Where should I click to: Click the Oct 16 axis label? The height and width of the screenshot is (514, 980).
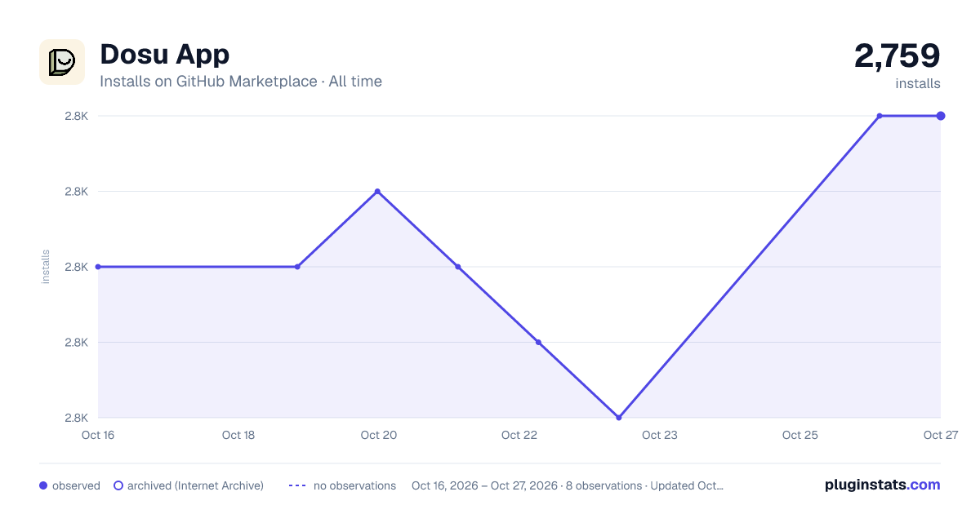(x=98, y=435)
